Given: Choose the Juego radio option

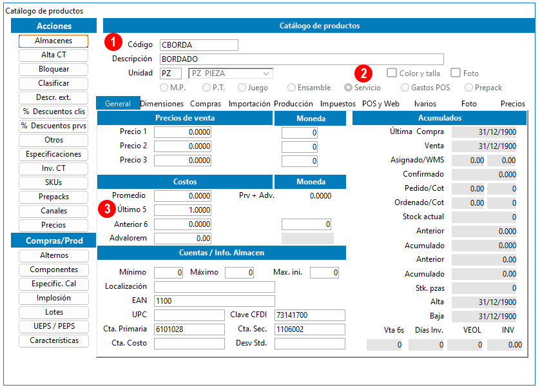Looking at the screenshot, I should 242,88.
